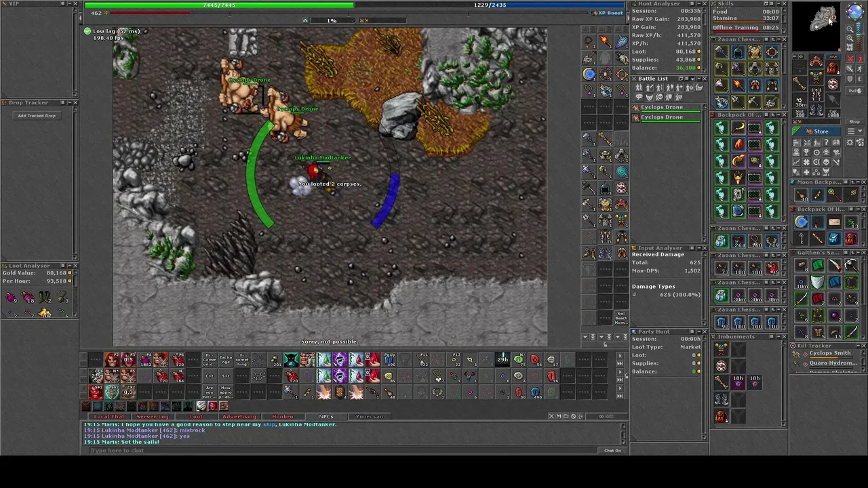Select the chase opponent running figure
868x488 pixels.
coord(860,68)
